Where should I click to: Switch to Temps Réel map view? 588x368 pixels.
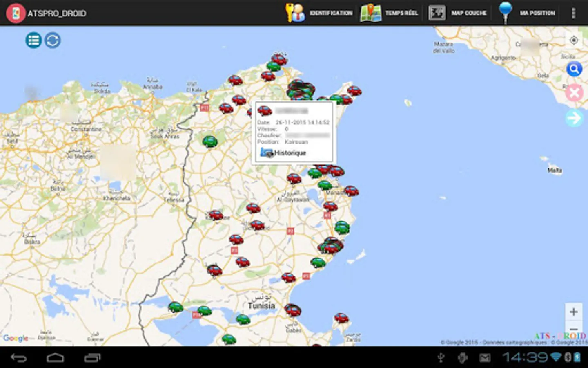(x=371, y=13)
